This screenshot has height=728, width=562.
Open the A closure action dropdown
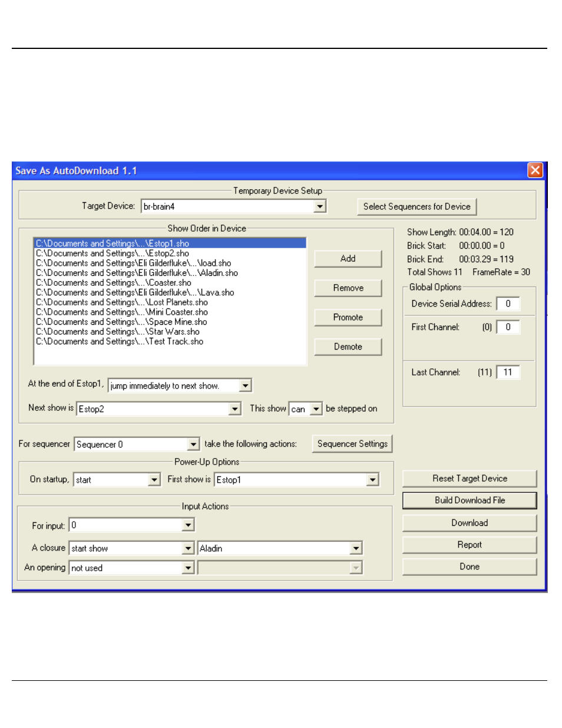(x=188, y=548)
